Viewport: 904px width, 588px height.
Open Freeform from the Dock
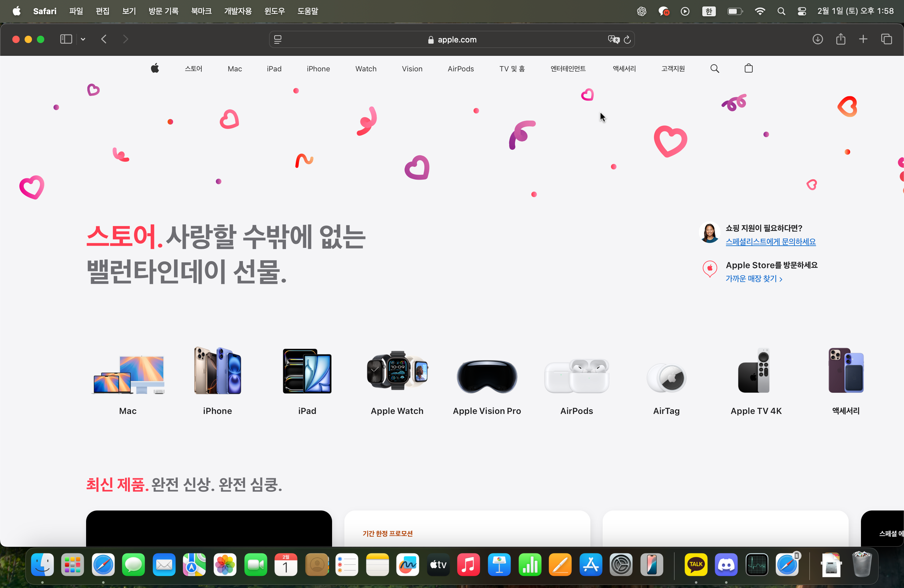[407, 564]
